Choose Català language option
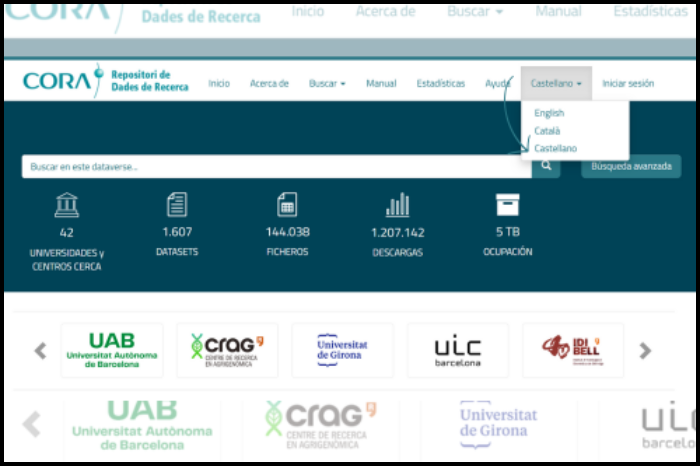The height and width of the screenshot is (466, 700). (x=547, y=131)
